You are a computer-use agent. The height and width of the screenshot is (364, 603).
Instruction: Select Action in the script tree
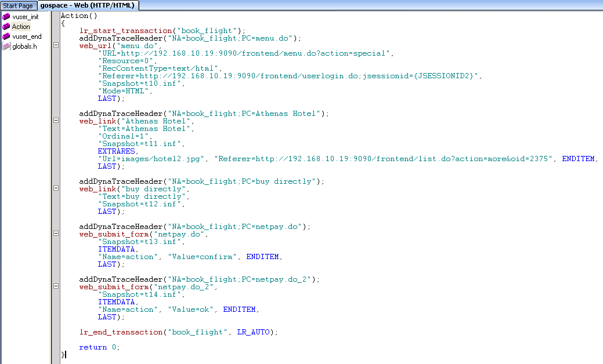point(21,27)
